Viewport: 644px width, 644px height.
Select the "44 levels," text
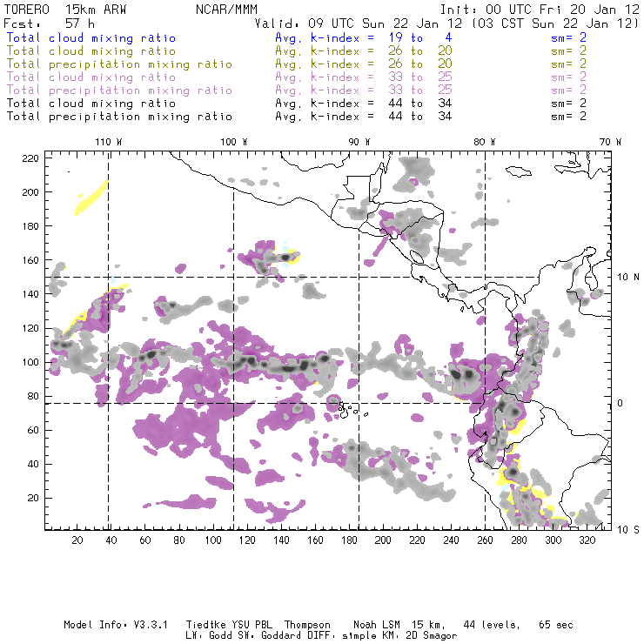(x=492, y=625)
